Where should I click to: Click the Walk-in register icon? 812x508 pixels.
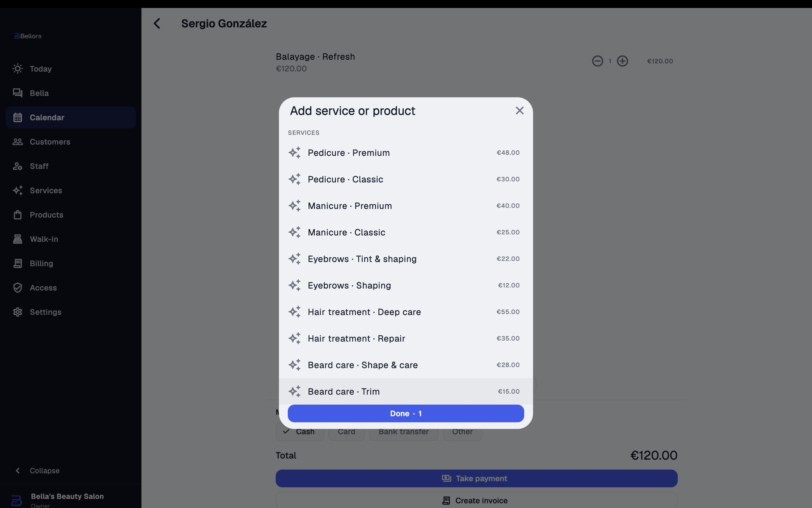(17, 239)
